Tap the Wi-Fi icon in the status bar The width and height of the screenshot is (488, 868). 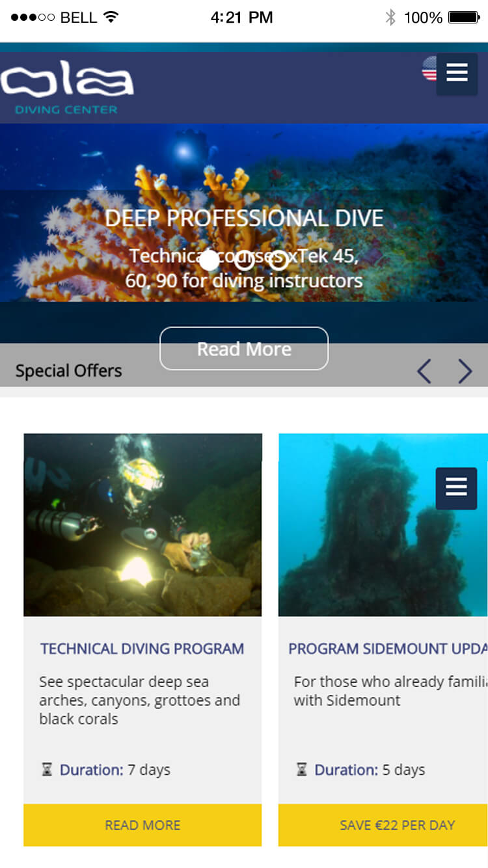[x=111, y=18]
